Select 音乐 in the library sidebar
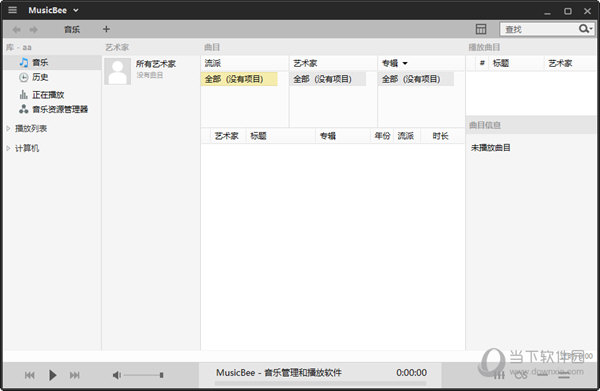 coord(52,62)
